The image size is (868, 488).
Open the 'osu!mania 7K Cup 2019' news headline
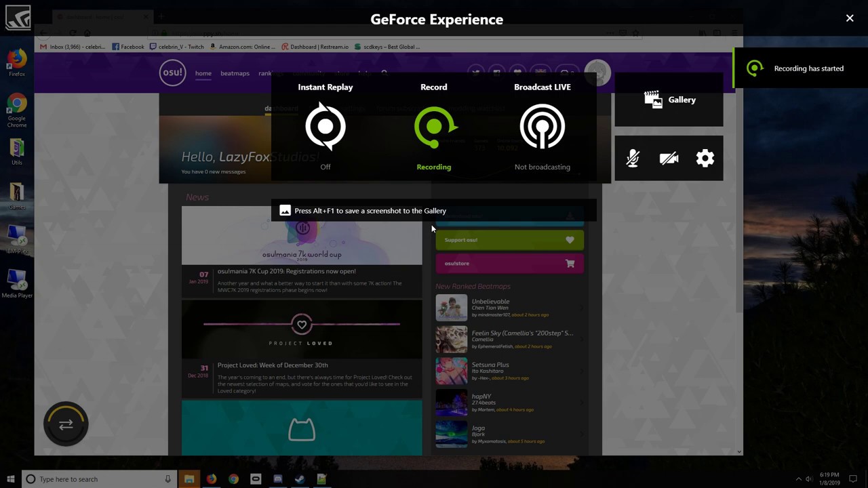point(287,271)
